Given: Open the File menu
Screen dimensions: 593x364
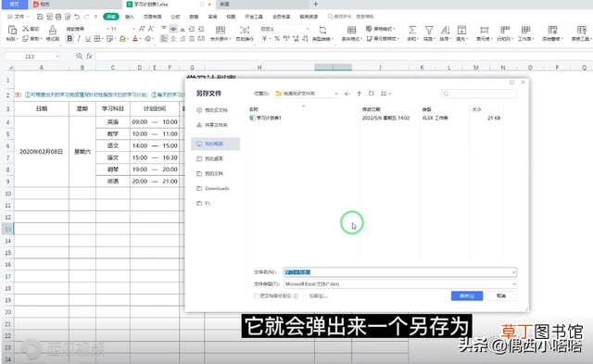Looking at the screenshot, I should coord(19,17).
